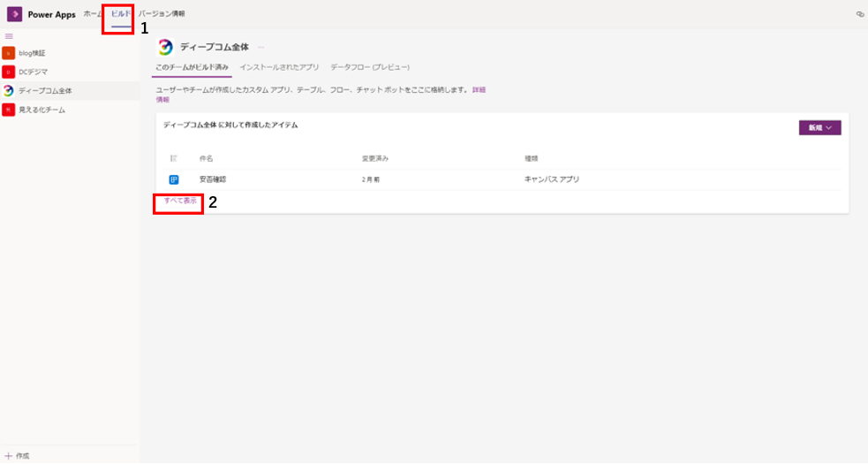868x464 pixels.
Task: Click the plus icon next to 作成
Action: (x=8, y=455)
